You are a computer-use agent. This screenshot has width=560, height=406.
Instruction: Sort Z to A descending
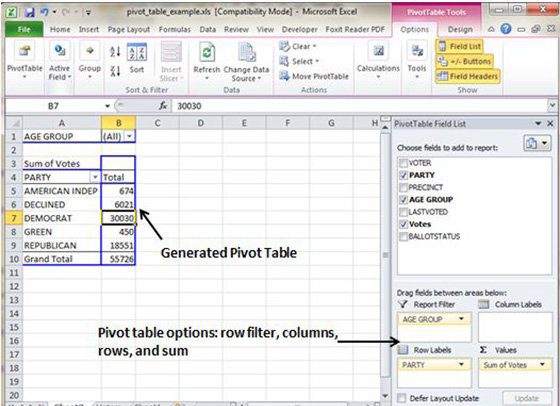point(115,71)
